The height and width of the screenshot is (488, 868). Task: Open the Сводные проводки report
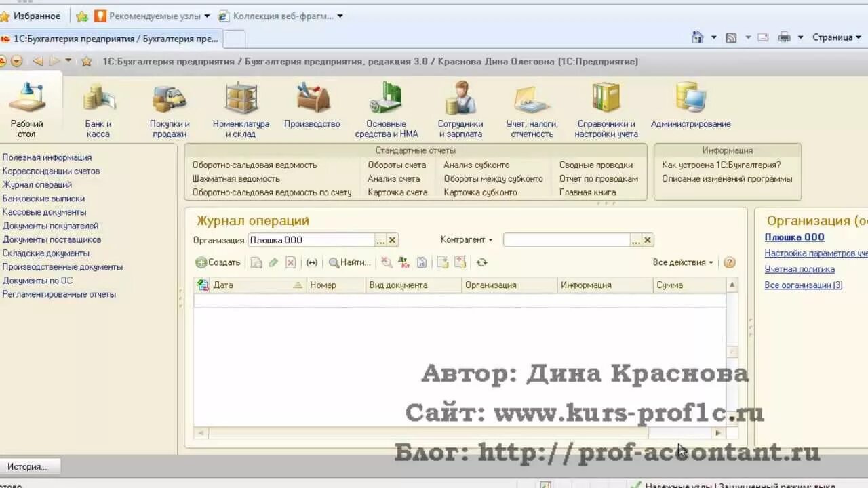tap(596, 165)
